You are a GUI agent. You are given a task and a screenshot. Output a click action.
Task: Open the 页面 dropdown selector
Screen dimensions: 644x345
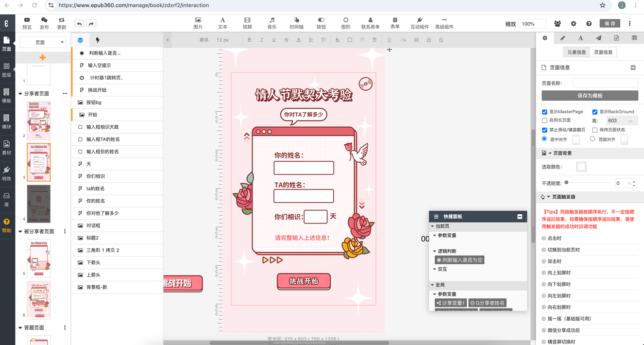tap(43, 42)
